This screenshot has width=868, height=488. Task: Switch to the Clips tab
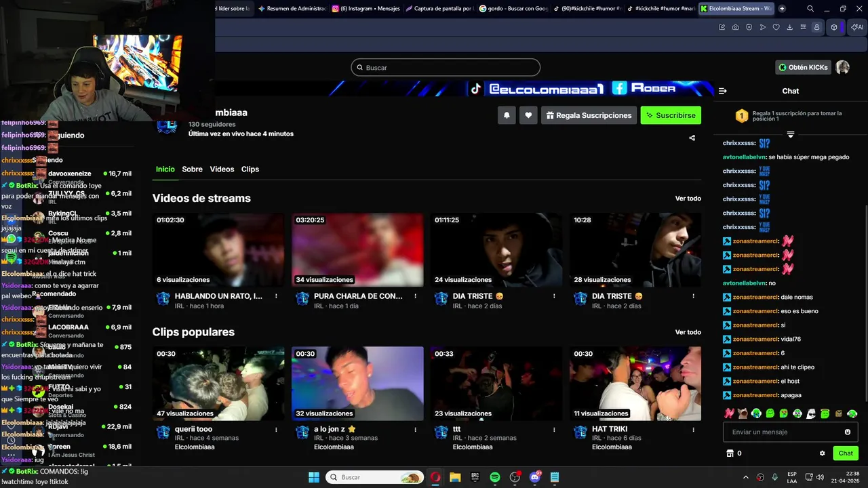click(x=250, y=169)
